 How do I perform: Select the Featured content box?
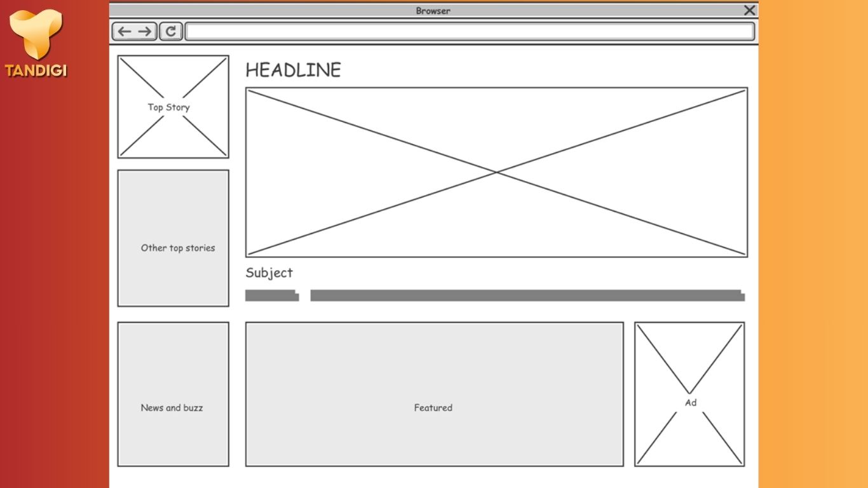[435, 394]
